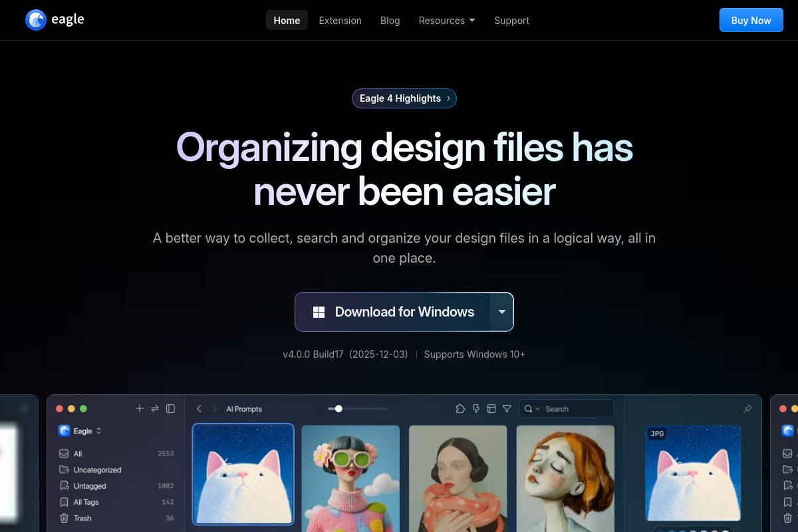
Task: Open the Eagle library switcher dropdown
Action: [80, 431]
